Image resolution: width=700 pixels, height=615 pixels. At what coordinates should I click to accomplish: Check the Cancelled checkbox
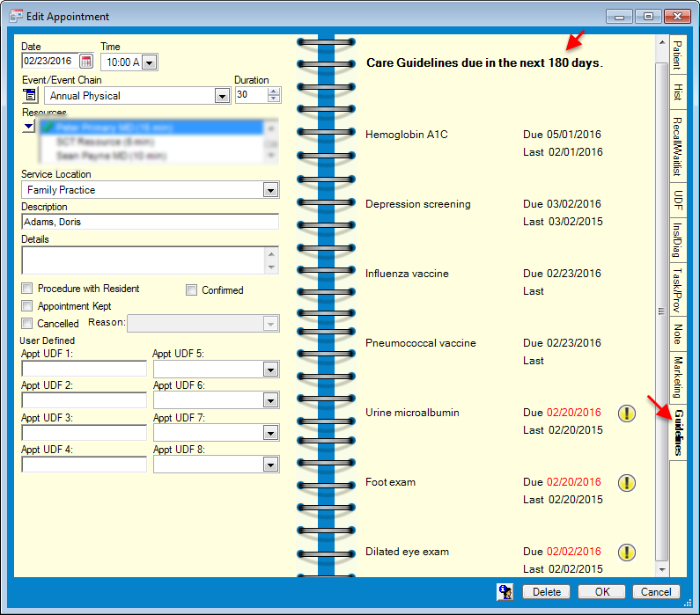(27, 323)
